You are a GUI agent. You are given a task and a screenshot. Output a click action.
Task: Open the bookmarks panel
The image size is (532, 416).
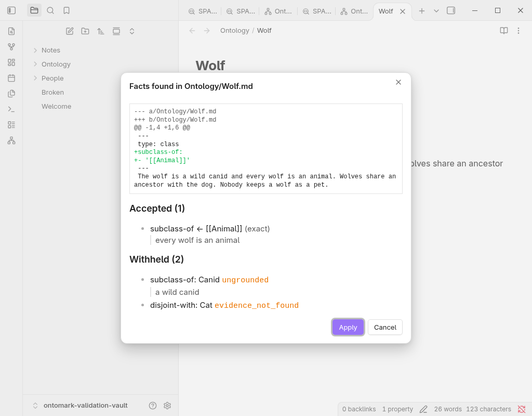66,10
